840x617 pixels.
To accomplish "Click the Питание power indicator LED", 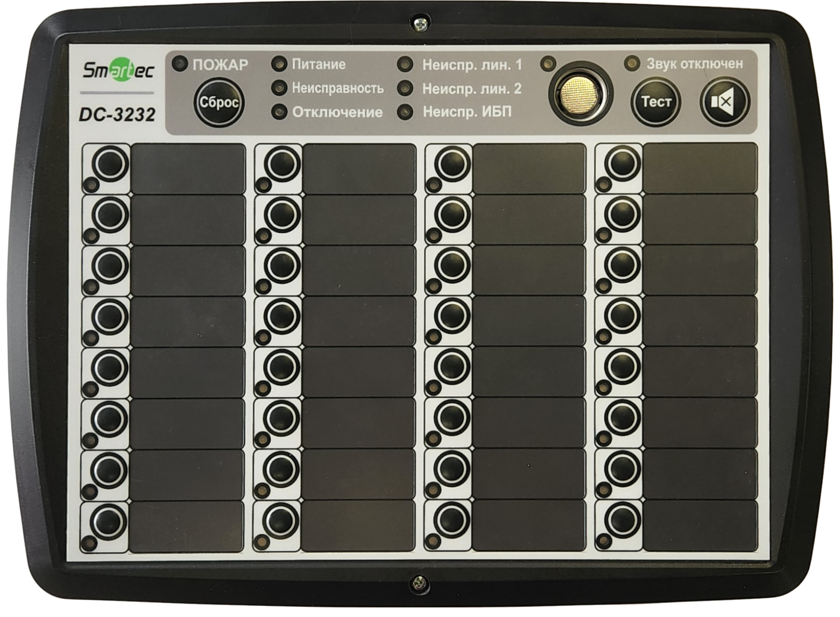I will pos(279,64).
